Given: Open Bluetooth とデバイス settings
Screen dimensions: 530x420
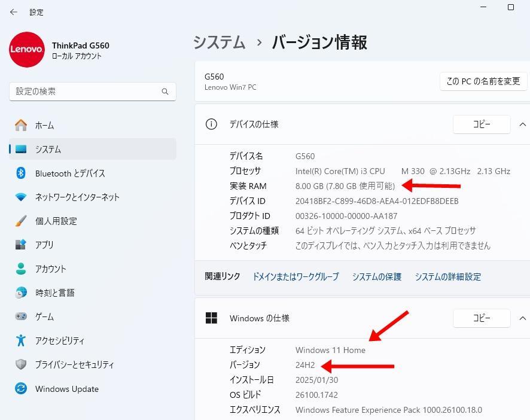Looking at the screenshot, I should (92, 173).
